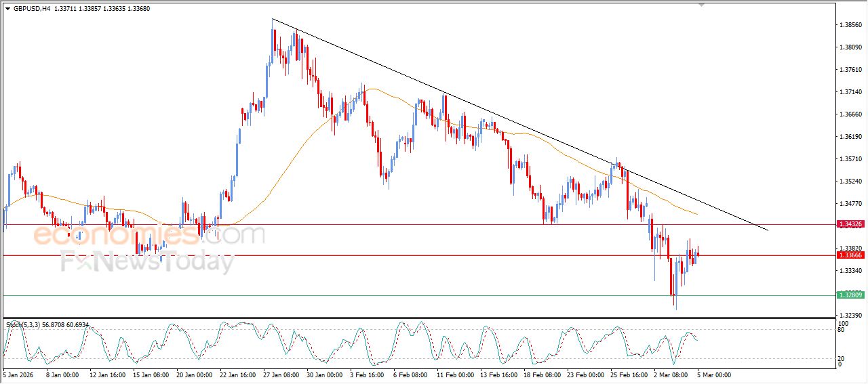
Task: Click the 1.38090 price axis value
Action: (x=851, y=47)
